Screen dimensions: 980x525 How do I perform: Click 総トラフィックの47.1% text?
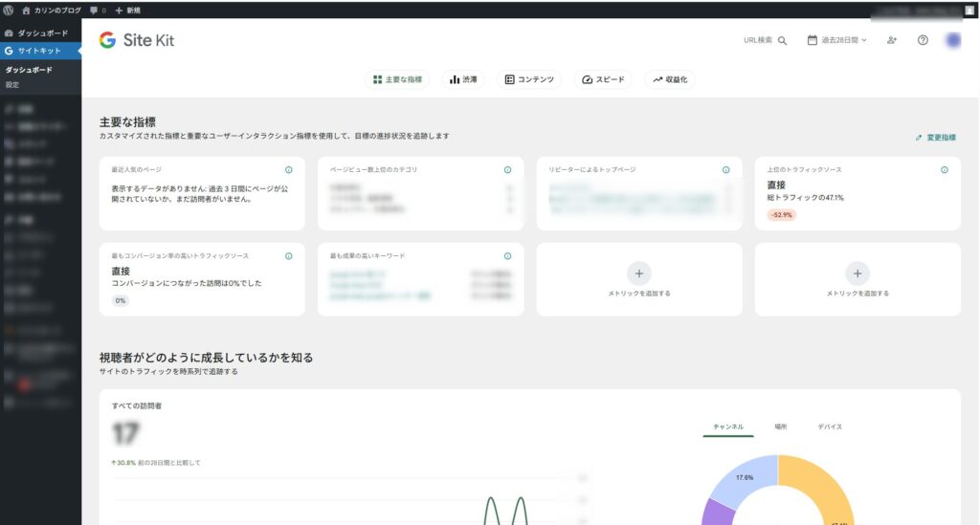pos(806,198)
